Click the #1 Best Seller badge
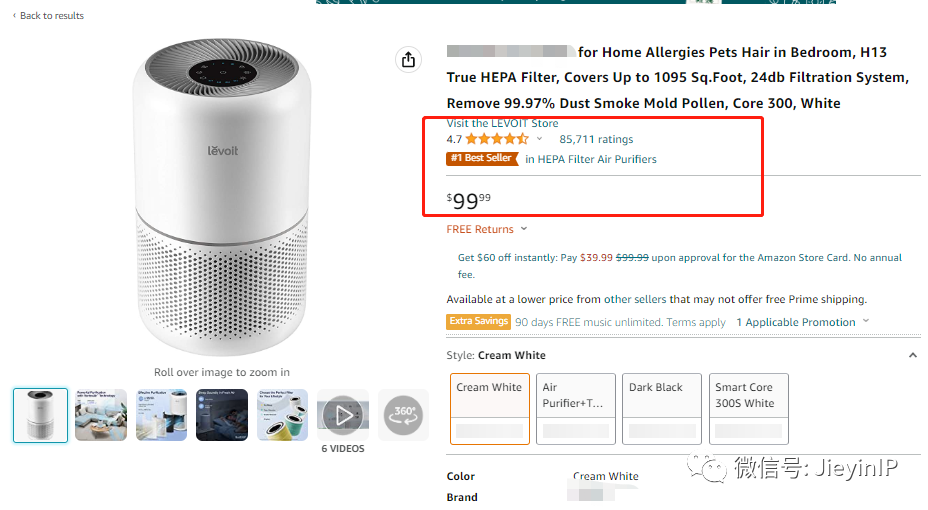The height and width of the screenshot is (510, 928). click(481, 159)
